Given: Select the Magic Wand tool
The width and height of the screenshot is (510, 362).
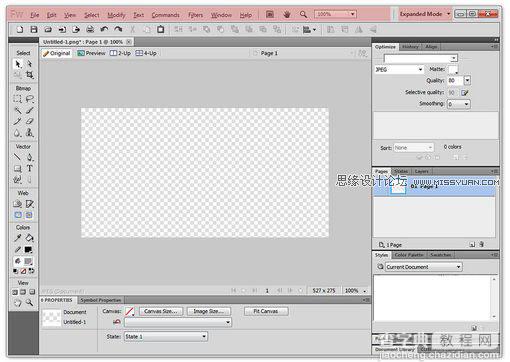Looking at the screenshot, I should point(18,110).
